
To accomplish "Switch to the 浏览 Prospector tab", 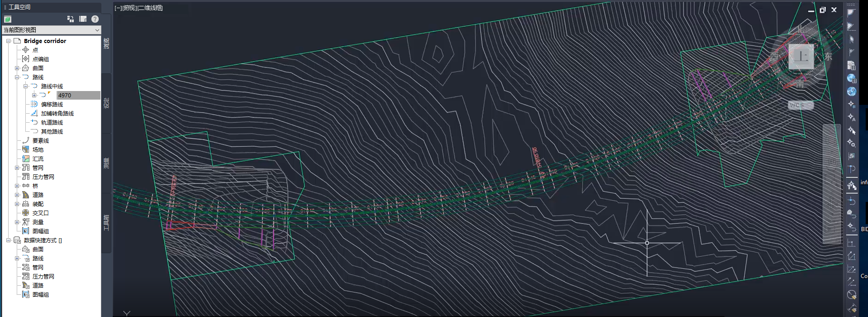I will click(x=107, y=43).
